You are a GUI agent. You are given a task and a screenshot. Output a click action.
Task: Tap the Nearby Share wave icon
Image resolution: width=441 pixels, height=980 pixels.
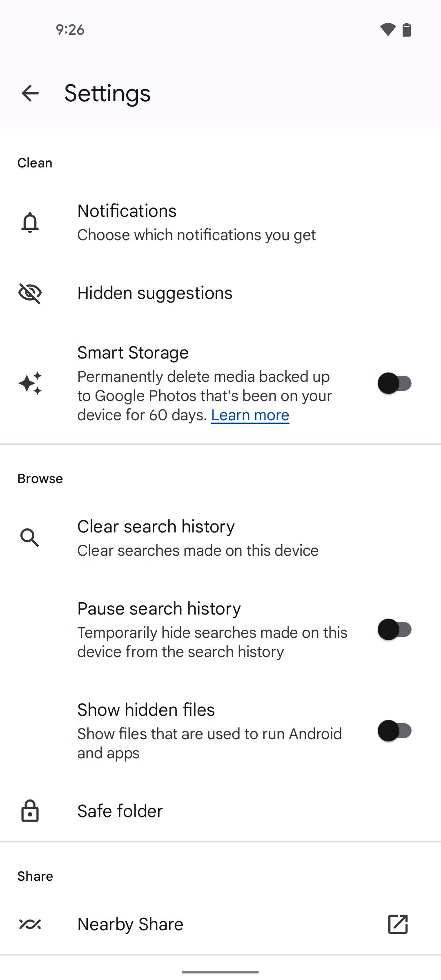[30, 924]
